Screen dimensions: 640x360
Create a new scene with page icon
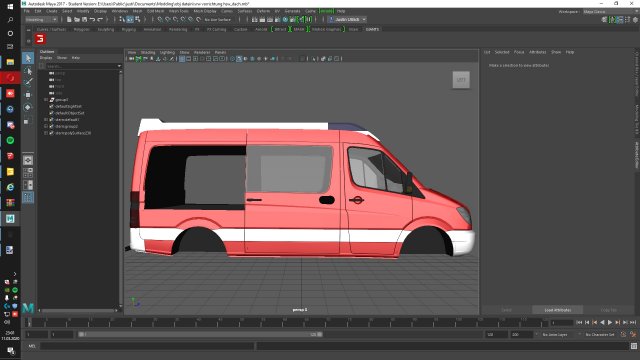[69, 19]
